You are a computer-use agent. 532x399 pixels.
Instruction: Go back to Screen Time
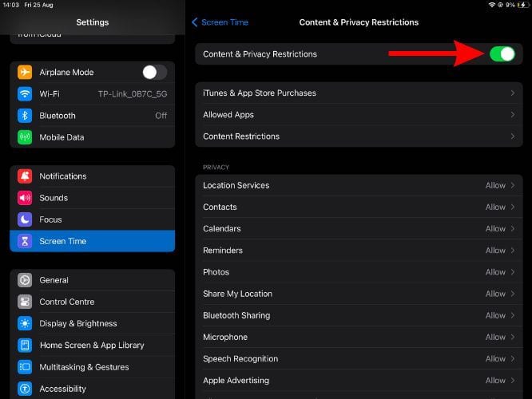tap(220, 22)
